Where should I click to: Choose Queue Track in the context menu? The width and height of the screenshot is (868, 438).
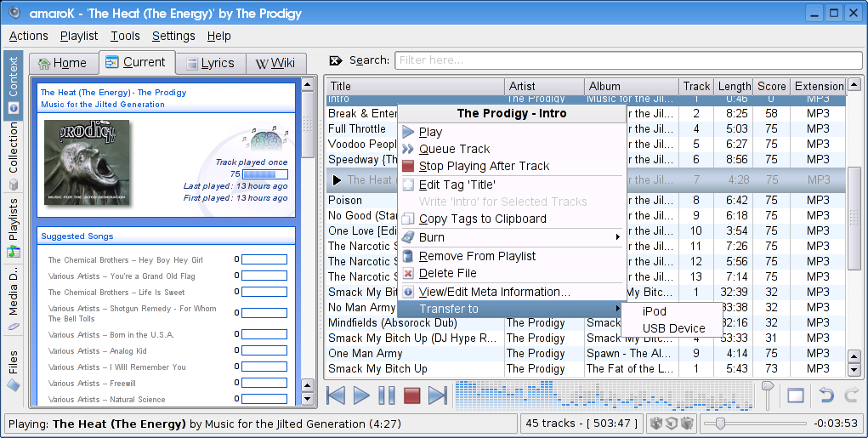click(x=512, y=149)
